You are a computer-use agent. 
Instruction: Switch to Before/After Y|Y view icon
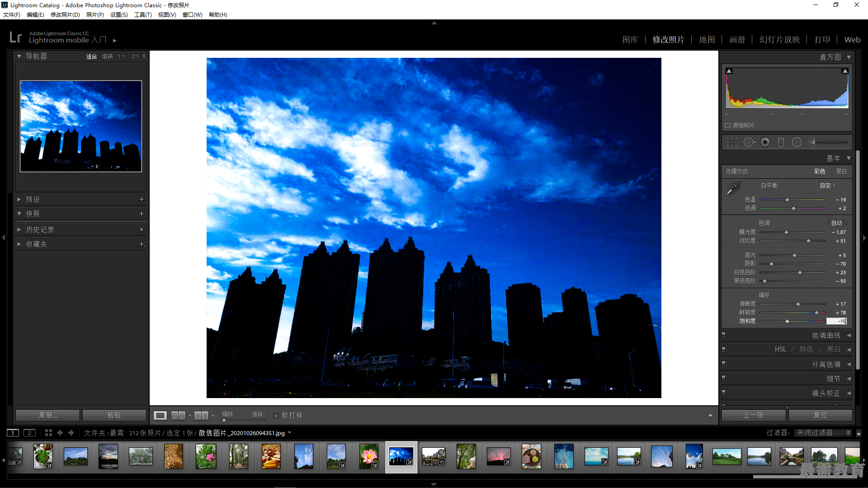(201, 415)
